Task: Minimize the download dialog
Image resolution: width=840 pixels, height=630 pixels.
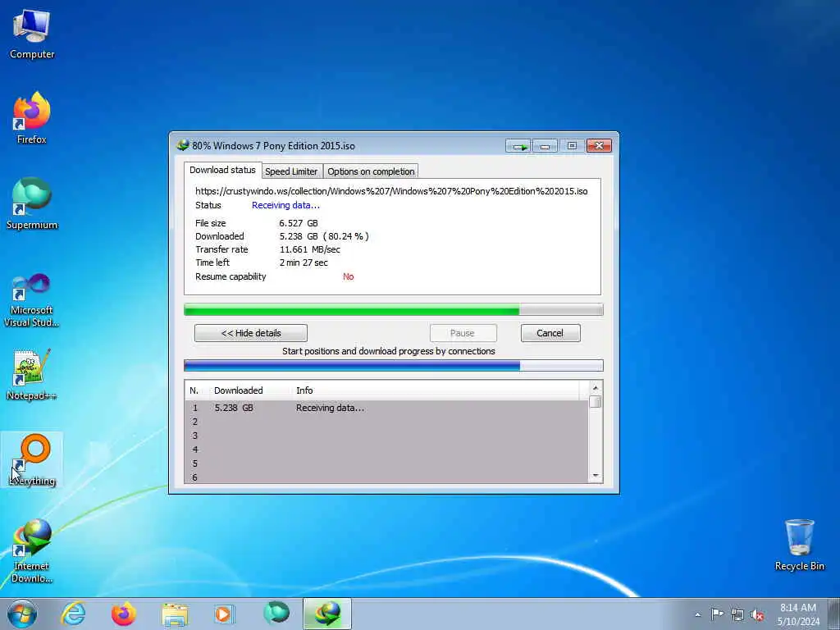Action: pyautogui.click(x=545, y=146)
